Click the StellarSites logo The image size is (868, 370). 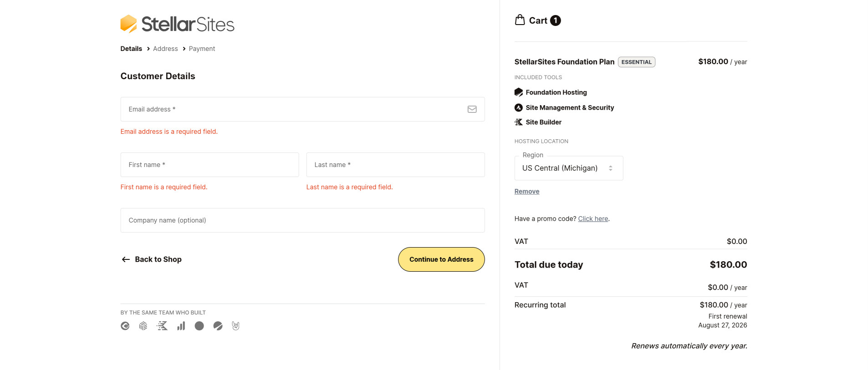click(x=177, y=24)
